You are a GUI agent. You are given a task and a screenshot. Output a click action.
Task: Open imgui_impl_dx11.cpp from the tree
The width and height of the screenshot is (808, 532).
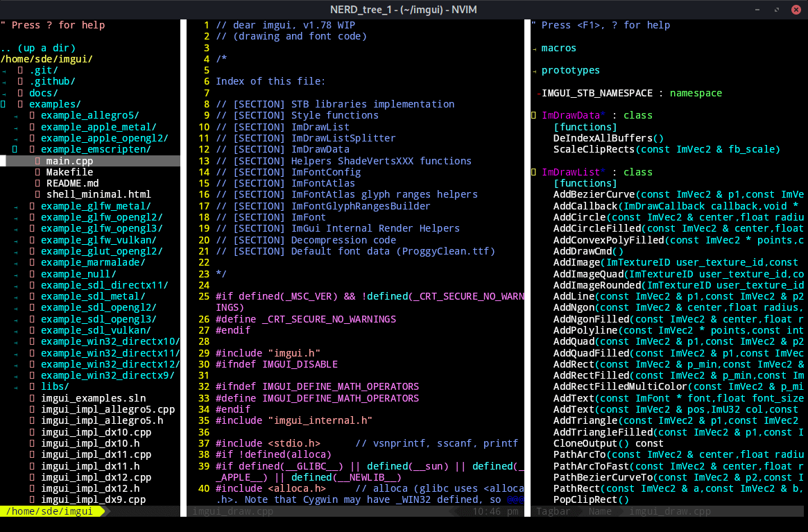pyautogui.click(x=96, y=455)
